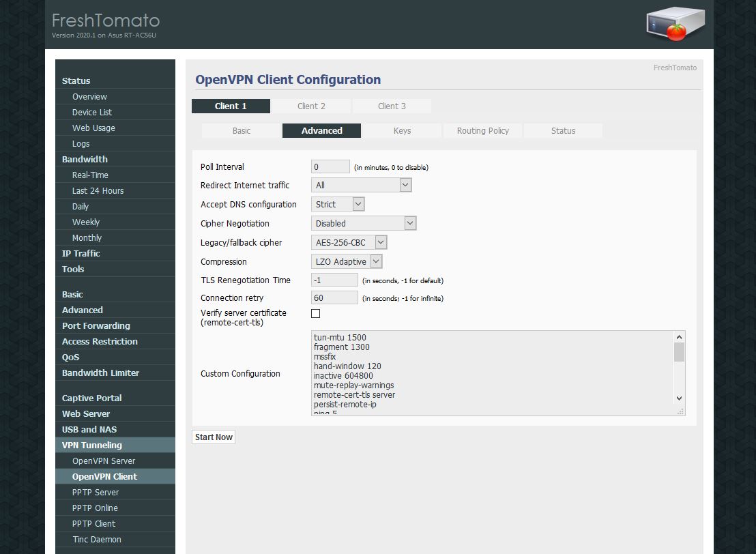Switch to Client 1 tab
Image resolution: width=756 pixels, height=554 pixels.
pyautogui.click(x=231, y=106)
